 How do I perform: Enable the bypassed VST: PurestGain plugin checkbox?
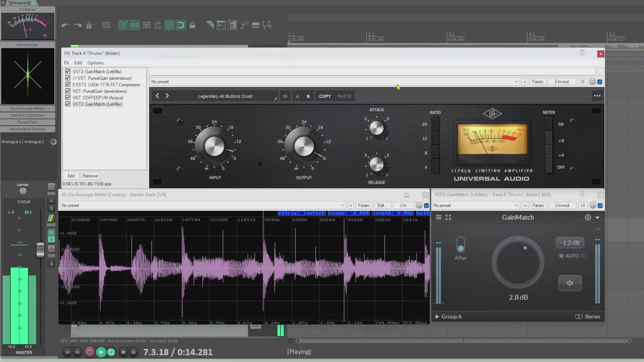(x=67, y=78)
